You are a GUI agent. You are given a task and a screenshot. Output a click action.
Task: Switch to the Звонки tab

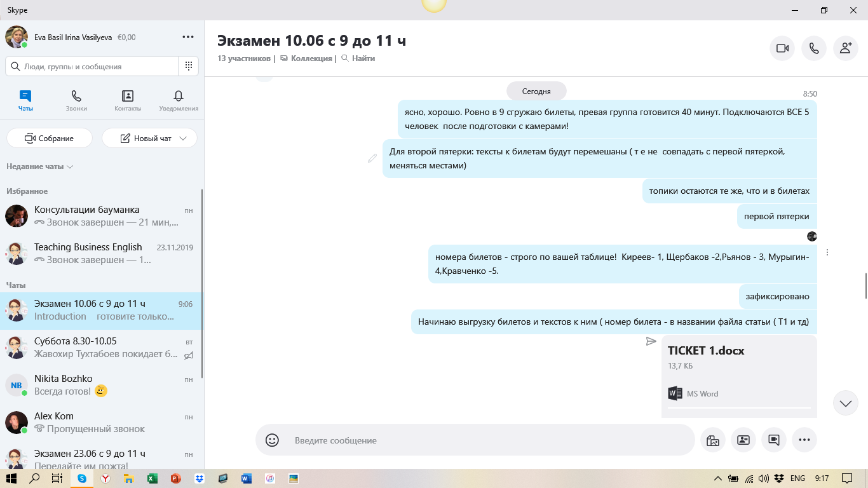(76, 100)
